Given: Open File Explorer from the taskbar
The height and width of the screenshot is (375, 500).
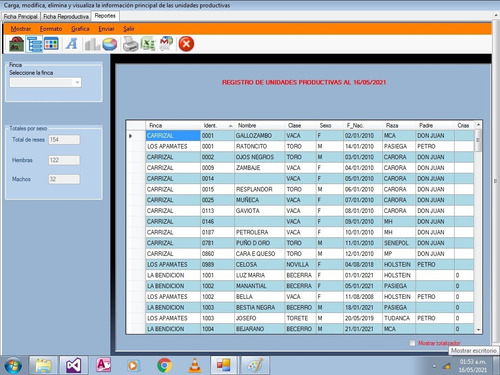Looking at the screenshot, I should click(x=44, y=366).
